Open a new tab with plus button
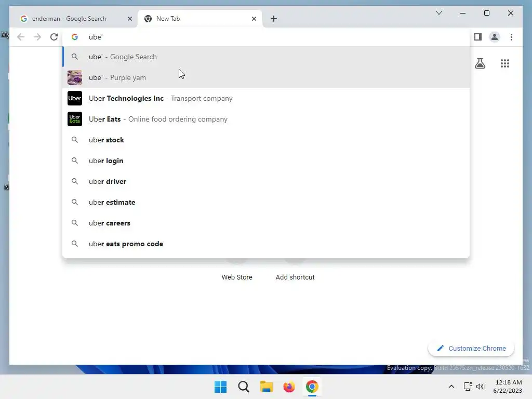Viewport: 532px width, 399px height. coord(274,19)
